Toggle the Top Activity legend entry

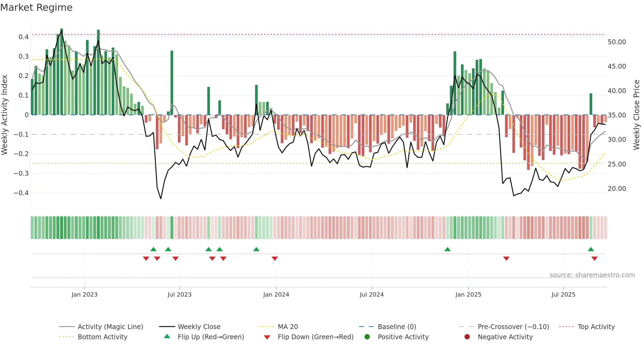[x=587, y=327]
